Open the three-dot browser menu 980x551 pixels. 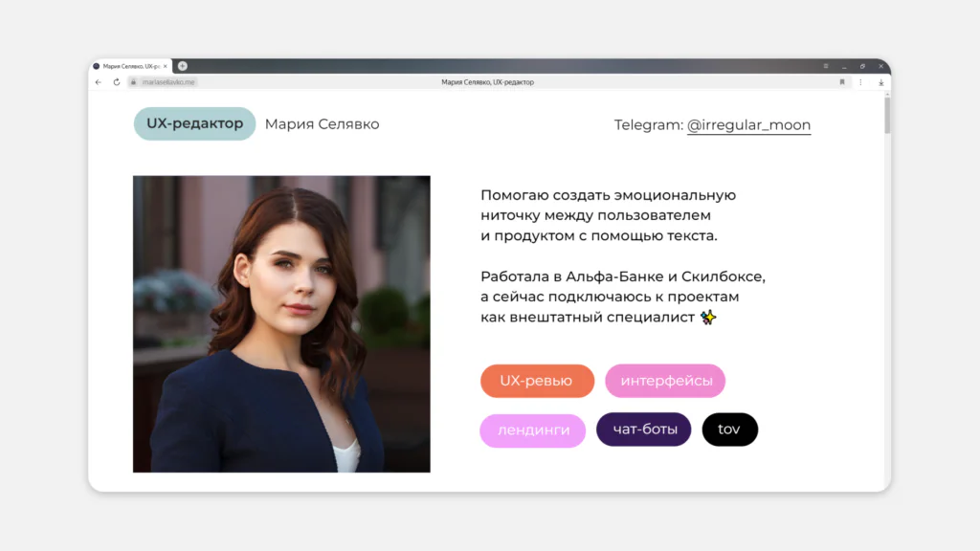pyautogui.click(x=860, y=82)
